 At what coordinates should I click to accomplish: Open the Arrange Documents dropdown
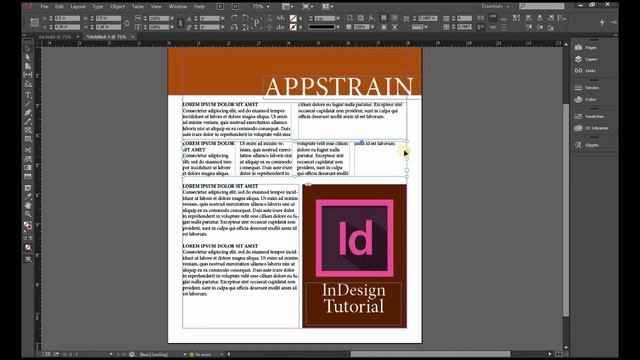point(327,7)
